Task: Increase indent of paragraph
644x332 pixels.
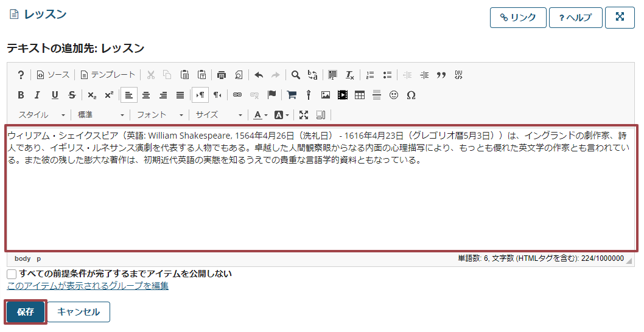Action: point(424,75)
